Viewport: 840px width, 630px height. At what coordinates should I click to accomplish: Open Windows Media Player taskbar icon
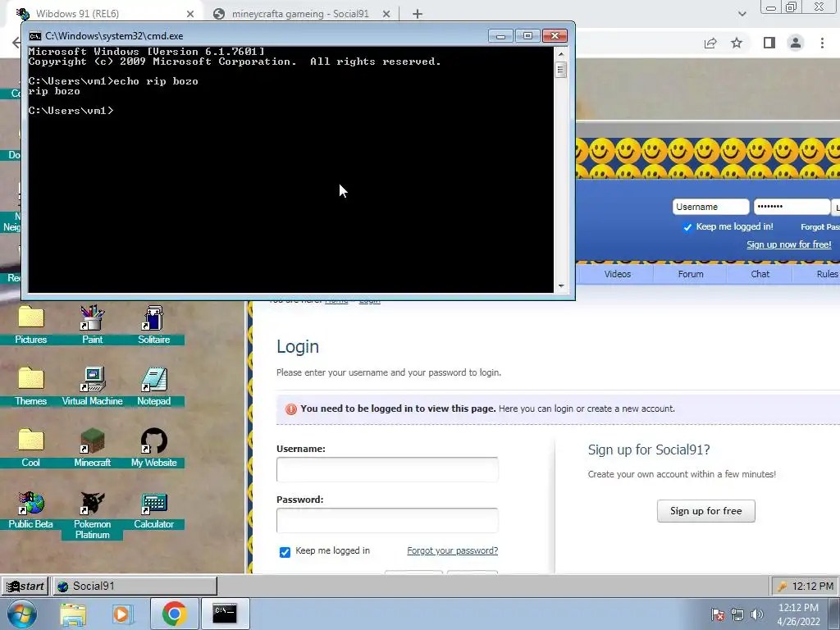[121, 614]
